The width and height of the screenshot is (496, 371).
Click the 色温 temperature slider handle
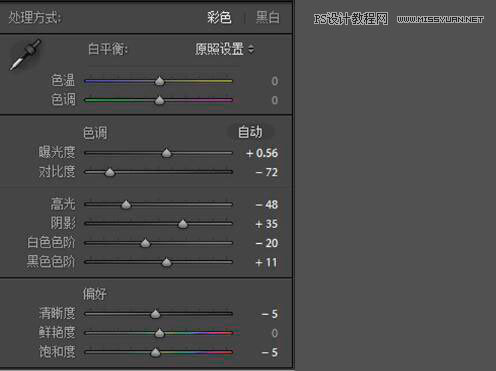(x=160, y=81)
